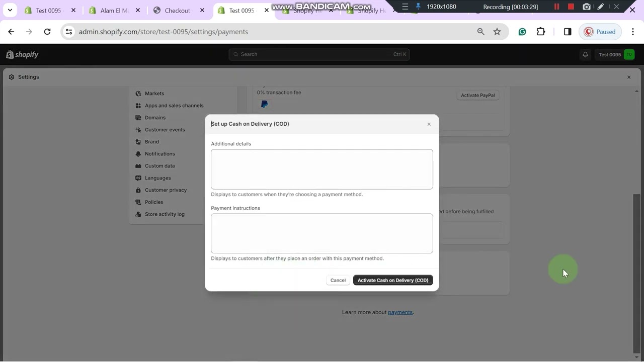Click the Languages sidebar icon
Screen dimensions: 644x362
coord(138,178)
